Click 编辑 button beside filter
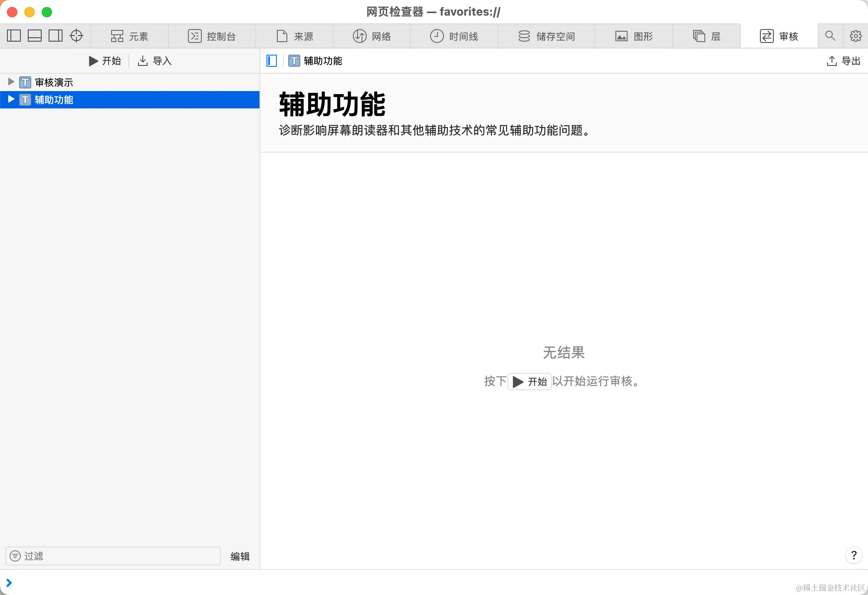This screenshot has width=868, height=595. [240, 556]
